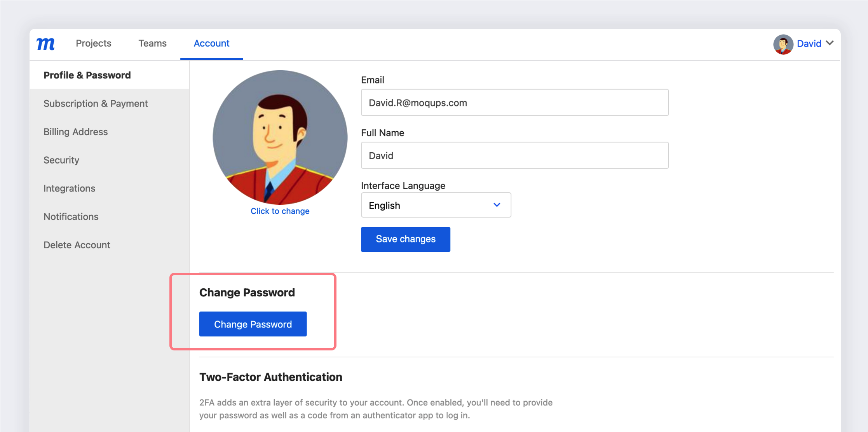The width and height of the screenshot is (868, 432).
Task: Open the account menu via the chevron next to David
Action: click(x=831, y=44)
